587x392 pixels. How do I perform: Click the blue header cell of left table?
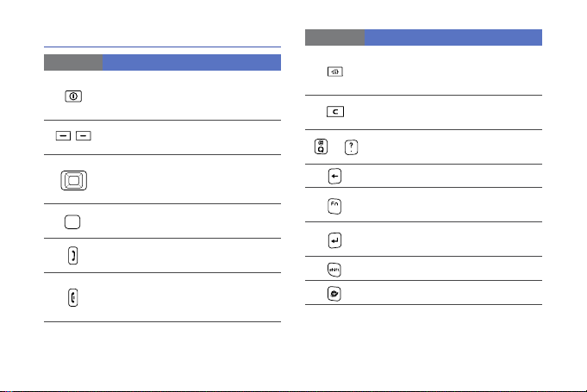(191, 63)
